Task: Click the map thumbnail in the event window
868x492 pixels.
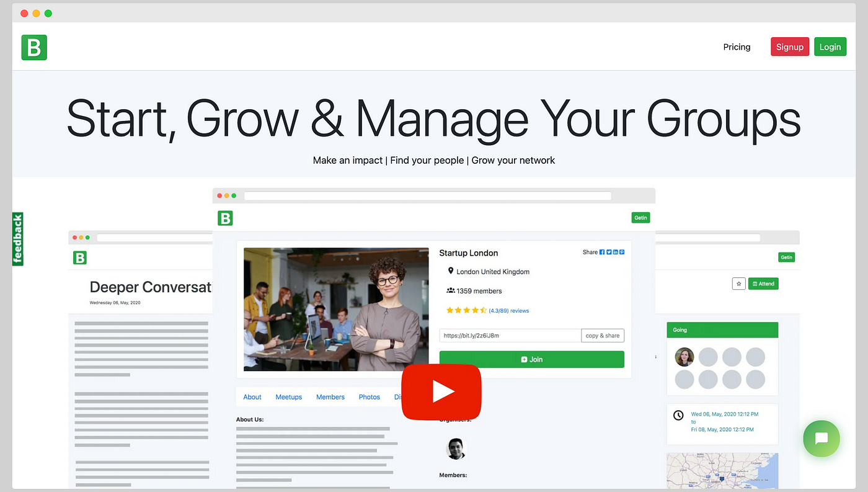Action: coord(722,470)
